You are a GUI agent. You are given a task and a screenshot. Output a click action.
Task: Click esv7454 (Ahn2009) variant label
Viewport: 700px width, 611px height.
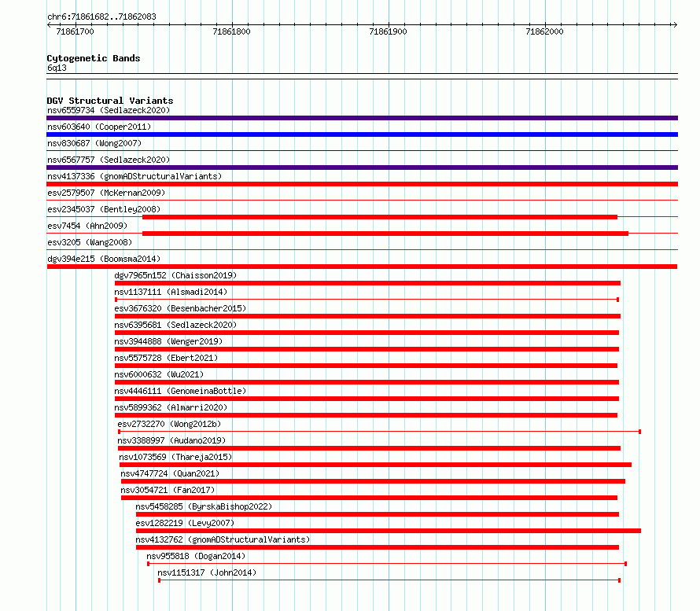pyautogui.click(x=87, y=226)
